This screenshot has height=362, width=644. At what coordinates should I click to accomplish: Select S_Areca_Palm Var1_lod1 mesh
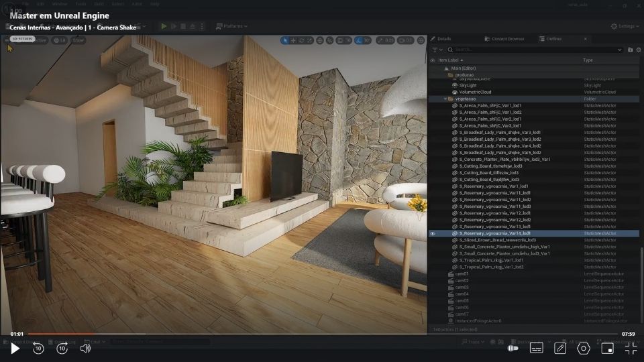[x=534, y=105]
